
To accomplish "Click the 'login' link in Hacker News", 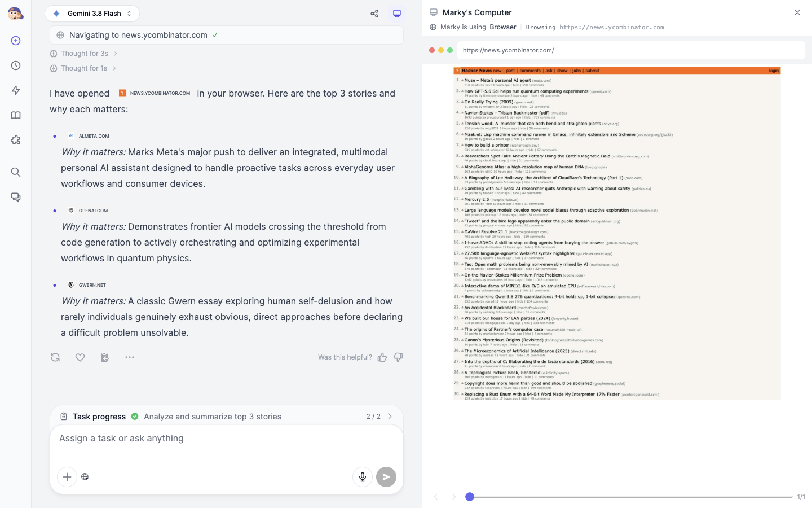I will point(774,71).
